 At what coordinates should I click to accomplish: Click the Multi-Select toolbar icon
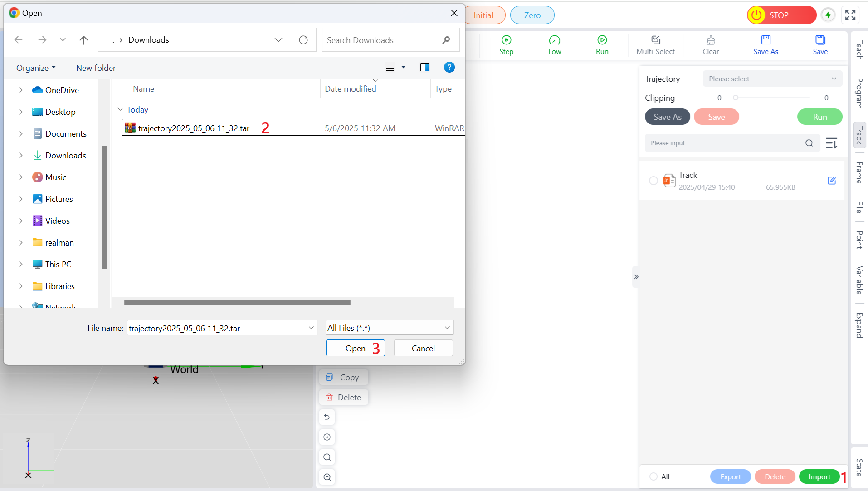pyautogui.click(x=655, y=40)
